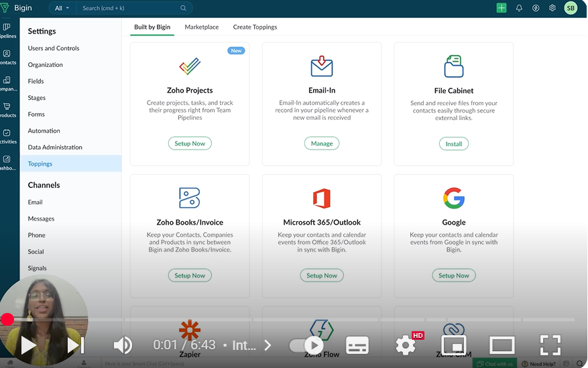Open Organization settings
588x368 pixels.
pos(46,64)
